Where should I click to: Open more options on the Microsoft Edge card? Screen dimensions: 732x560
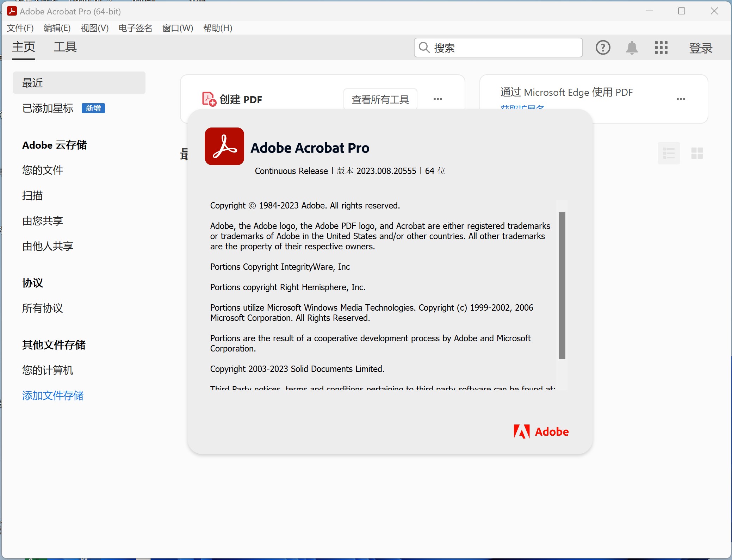tap(681, 99)
